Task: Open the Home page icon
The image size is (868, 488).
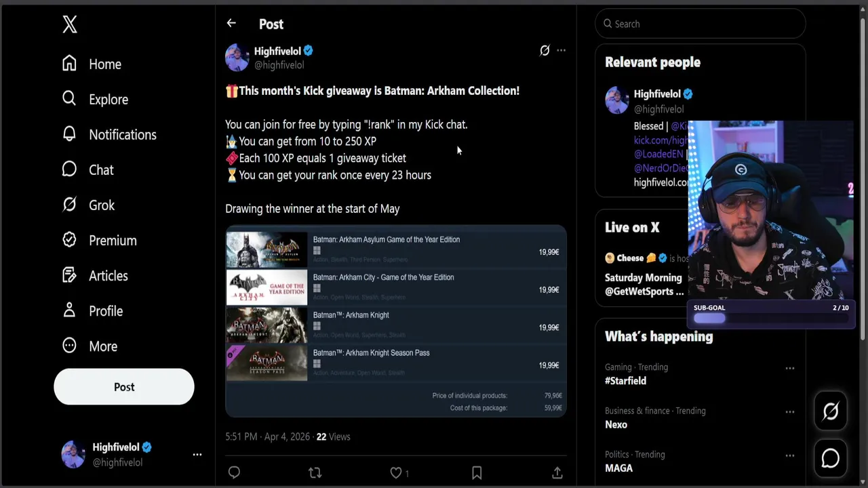Action: [x=69, y=64]
